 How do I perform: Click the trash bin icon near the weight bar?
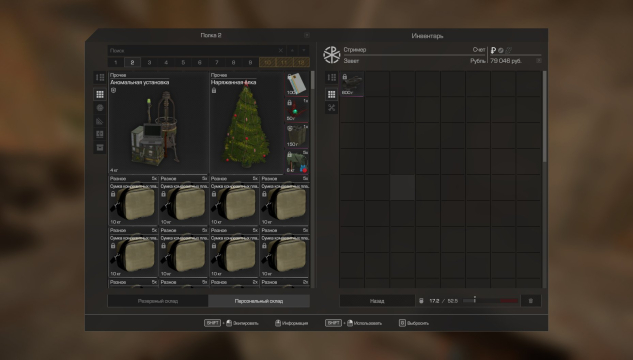pos(531,301)
